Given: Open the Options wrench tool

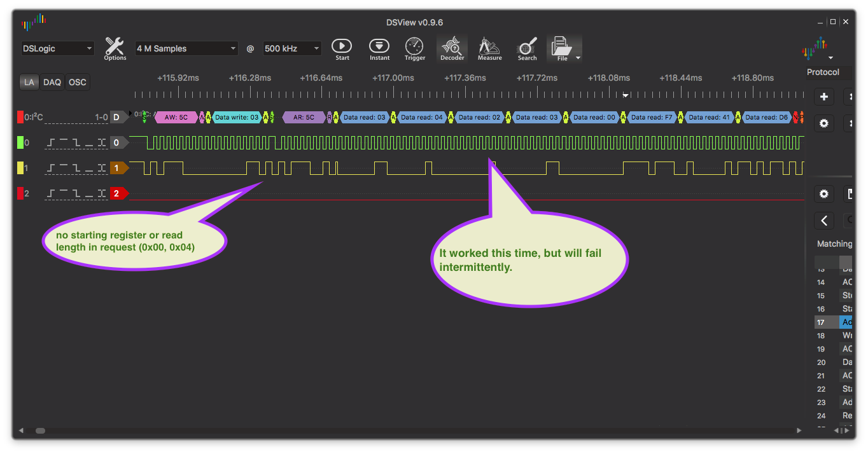Looking at the screenshot, I should coord(115,48).
